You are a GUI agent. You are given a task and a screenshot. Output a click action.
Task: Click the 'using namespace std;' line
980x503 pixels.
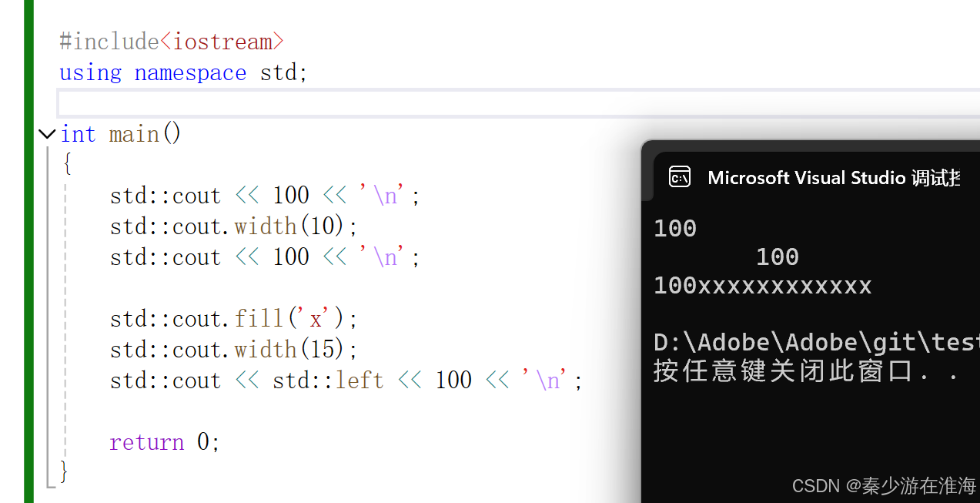pyautogui.click(x=183, y=73)
